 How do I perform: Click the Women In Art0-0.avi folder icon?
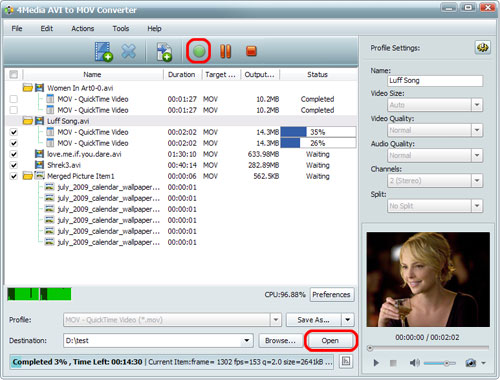coord(28,88)
